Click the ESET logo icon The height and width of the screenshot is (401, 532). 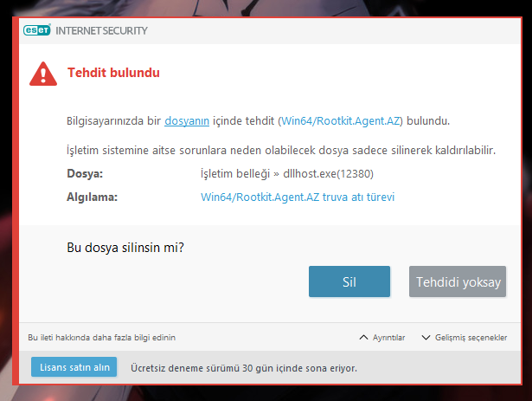tap(37, 30)
